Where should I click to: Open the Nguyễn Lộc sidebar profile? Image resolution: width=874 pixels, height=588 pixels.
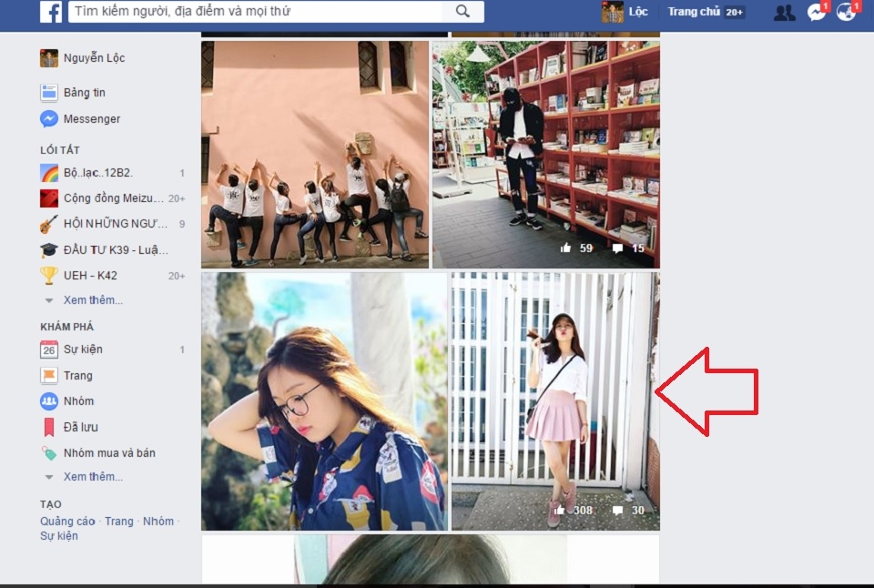pyautogui.click(x=94, y=58)
